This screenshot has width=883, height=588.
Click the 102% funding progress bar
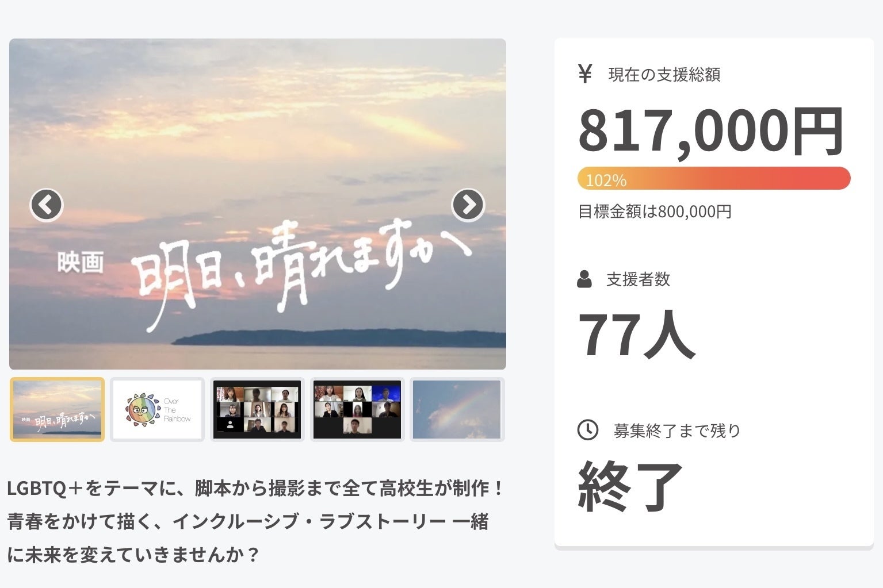[x=714, y=178]
